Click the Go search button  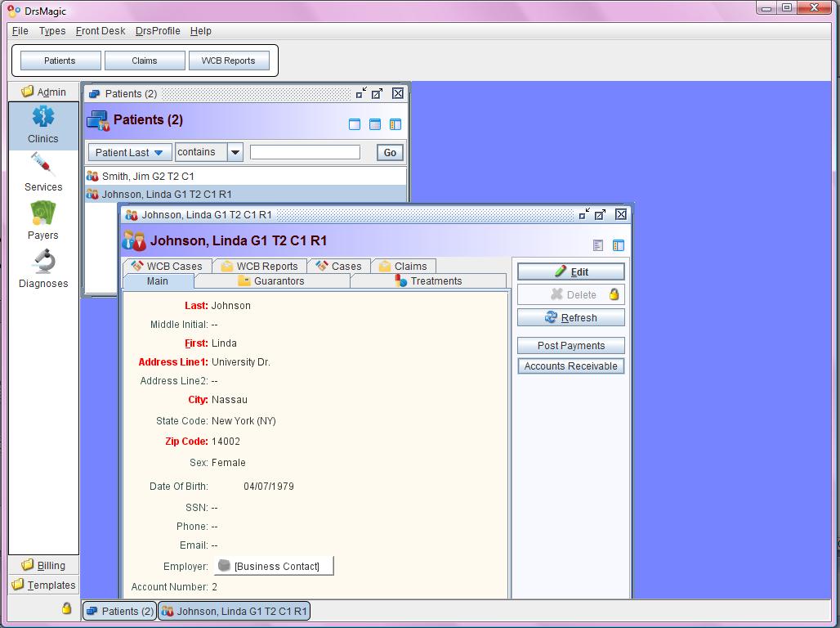[x=390, y=152]
